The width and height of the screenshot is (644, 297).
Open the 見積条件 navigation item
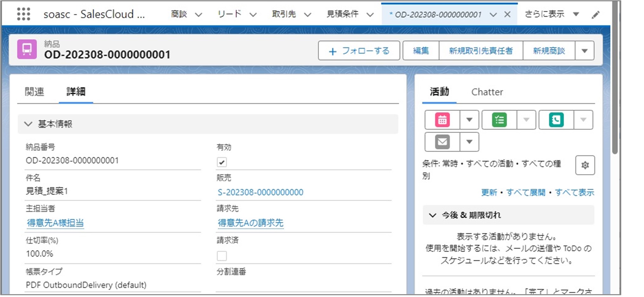pyautogui.click(x=342, y=14)
